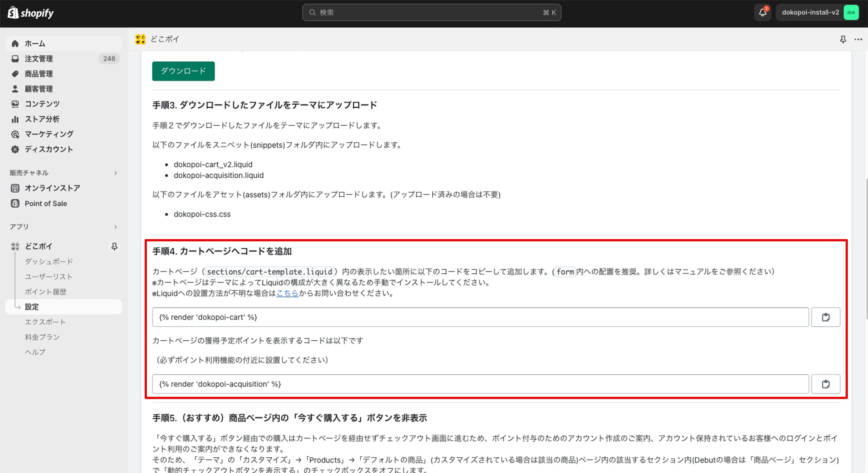Viewport: 868px width, 473px height.
Task: Click the 246 orders badge
Action: pyautogui.click(x=109, y=59)
